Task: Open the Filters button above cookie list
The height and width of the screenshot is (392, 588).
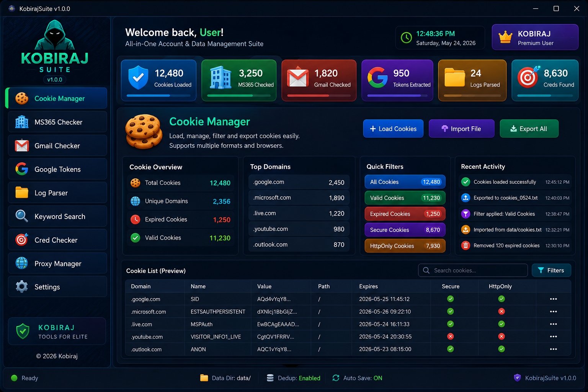Action: click(x=551, y=270)
